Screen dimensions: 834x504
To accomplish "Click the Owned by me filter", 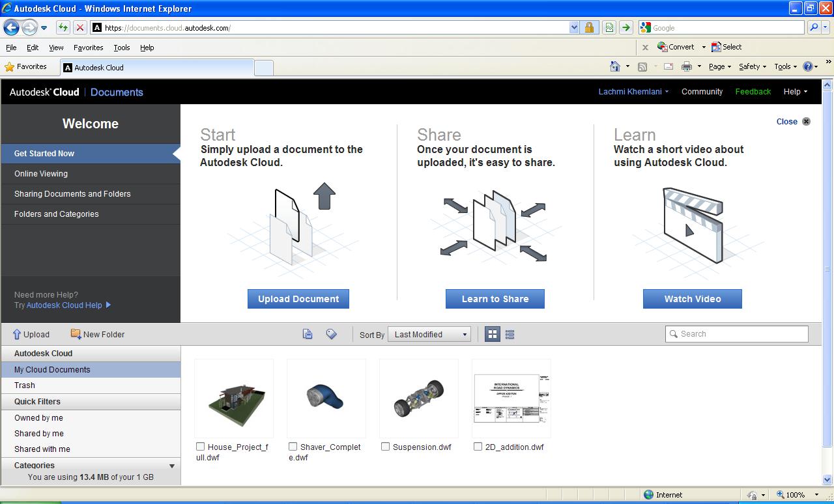I will tap(91, 417).
